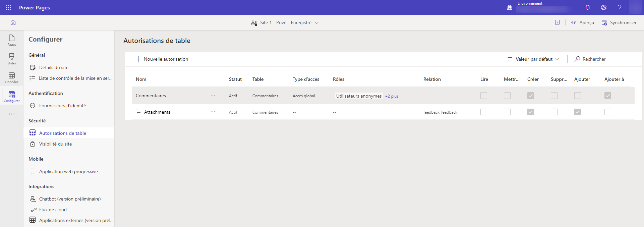644x227 pixels.
Task: Open the device preview icon next to Aperçu
Action: [x=558, y=22]
